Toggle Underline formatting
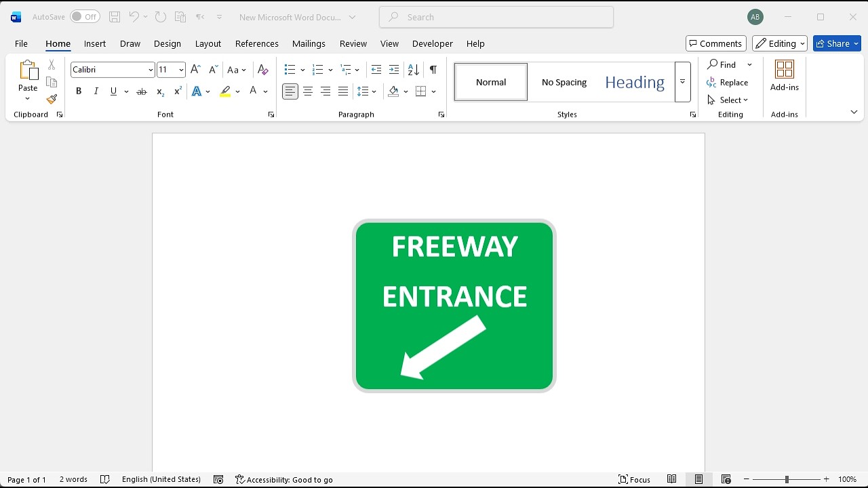 point(113,91)
